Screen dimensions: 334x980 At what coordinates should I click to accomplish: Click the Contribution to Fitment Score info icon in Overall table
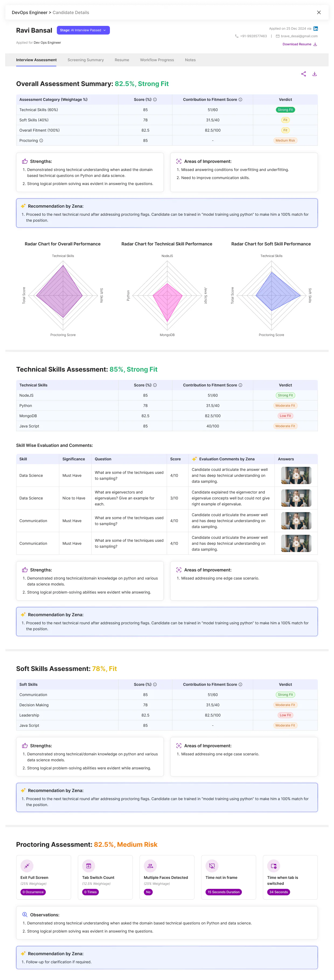coord(240,100)
